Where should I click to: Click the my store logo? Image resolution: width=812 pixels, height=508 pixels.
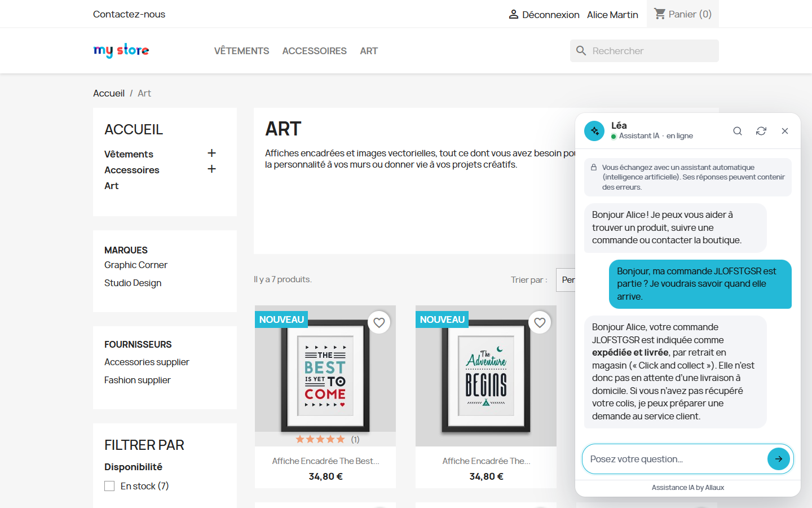pyautogui.click(x=121, y=50)
